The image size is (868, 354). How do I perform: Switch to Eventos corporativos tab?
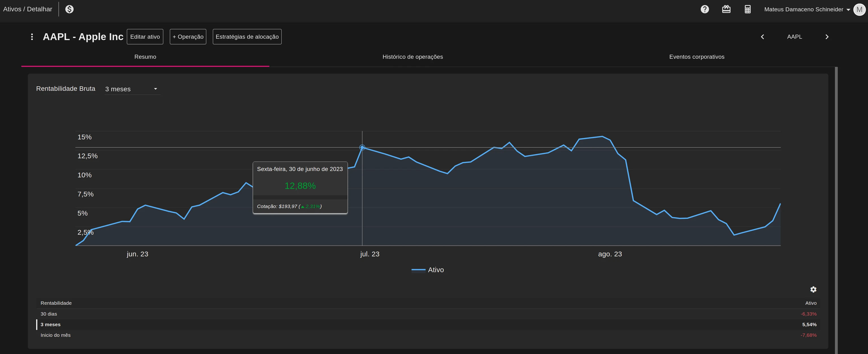696,57
